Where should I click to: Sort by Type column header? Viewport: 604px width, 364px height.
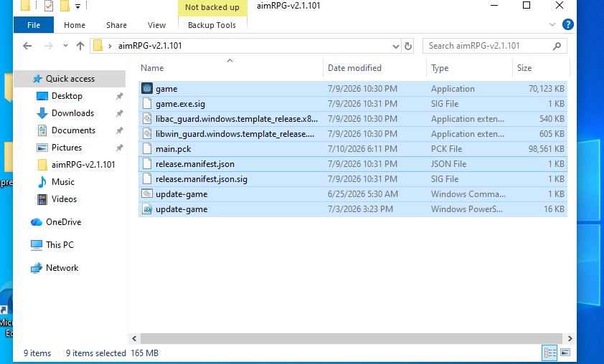point(440,68)
